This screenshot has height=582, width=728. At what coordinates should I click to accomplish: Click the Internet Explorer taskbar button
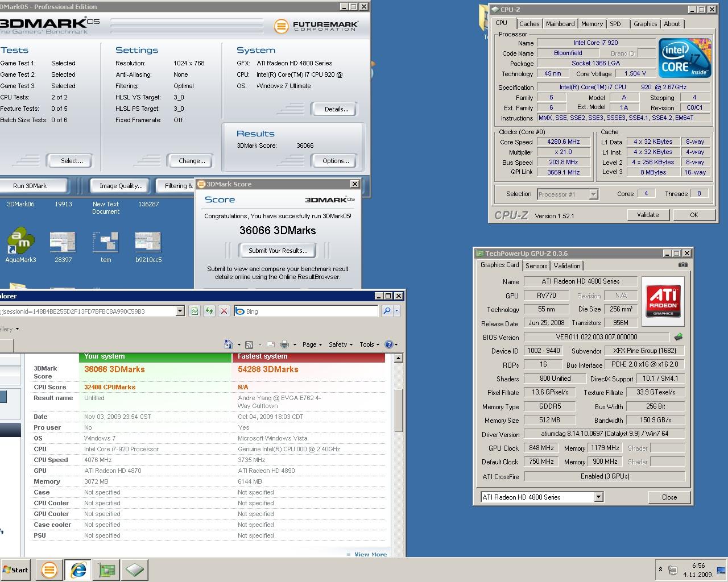pyautogui.click(x=78, y=569)
